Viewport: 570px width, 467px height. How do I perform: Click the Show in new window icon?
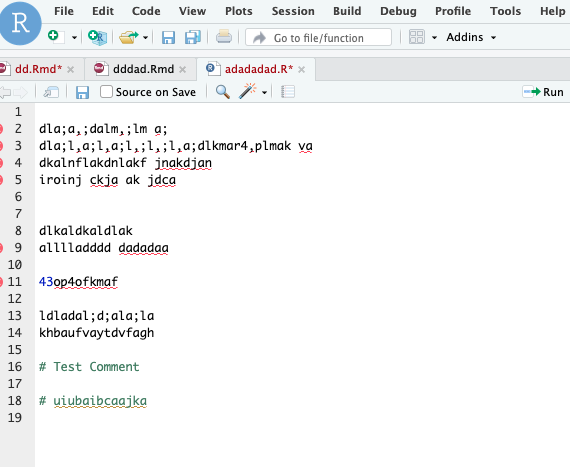(x=51, y=92)
